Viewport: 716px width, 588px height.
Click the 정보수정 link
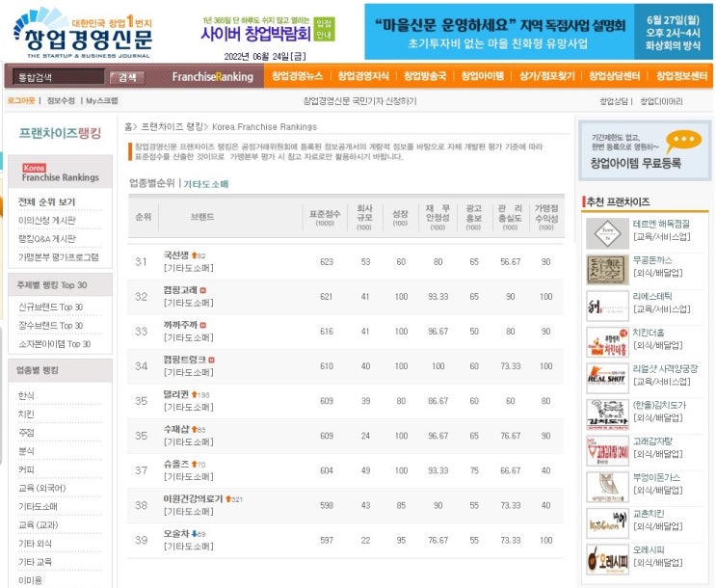click(x=61, y=100)
